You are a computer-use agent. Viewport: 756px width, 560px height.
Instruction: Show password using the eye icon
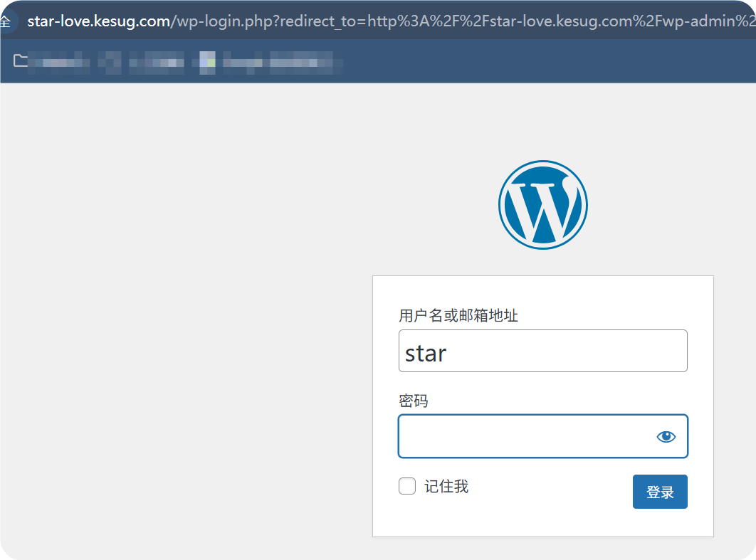pyautogui.click(x=666, y=437)
